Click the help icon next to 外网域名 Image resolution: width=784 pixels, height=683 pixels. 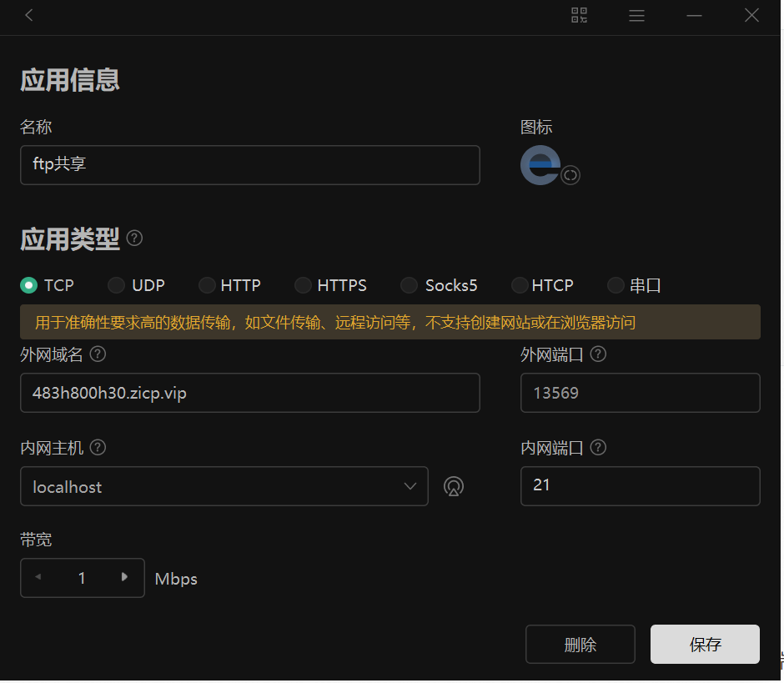(x=98, y=354)
